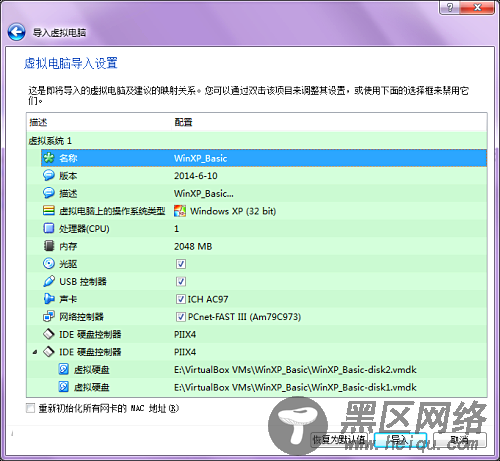Uncheck the 光驱 checkbox

click(x=181, y=264)
